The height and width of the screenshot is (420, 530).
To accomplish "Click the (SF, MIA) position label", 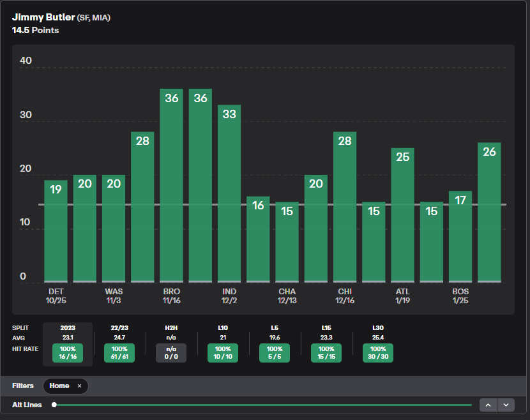I will (94, 18).
